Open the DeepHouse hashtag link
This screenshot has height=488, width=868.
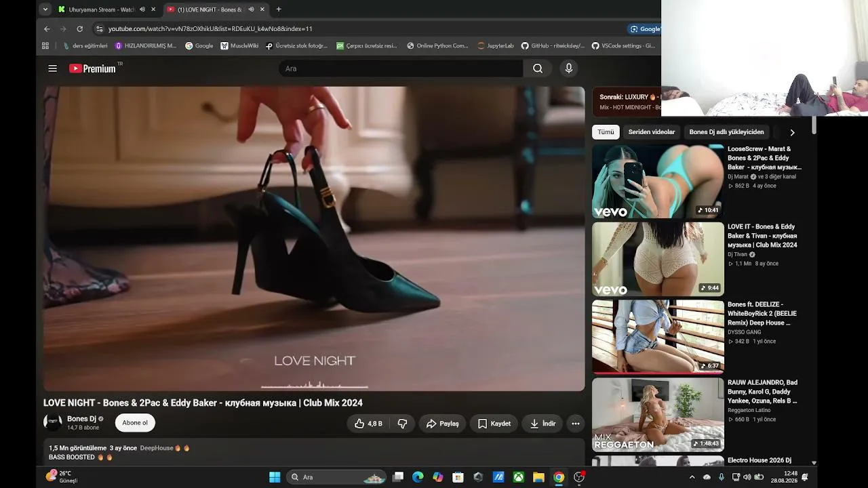tap(157, 448)
